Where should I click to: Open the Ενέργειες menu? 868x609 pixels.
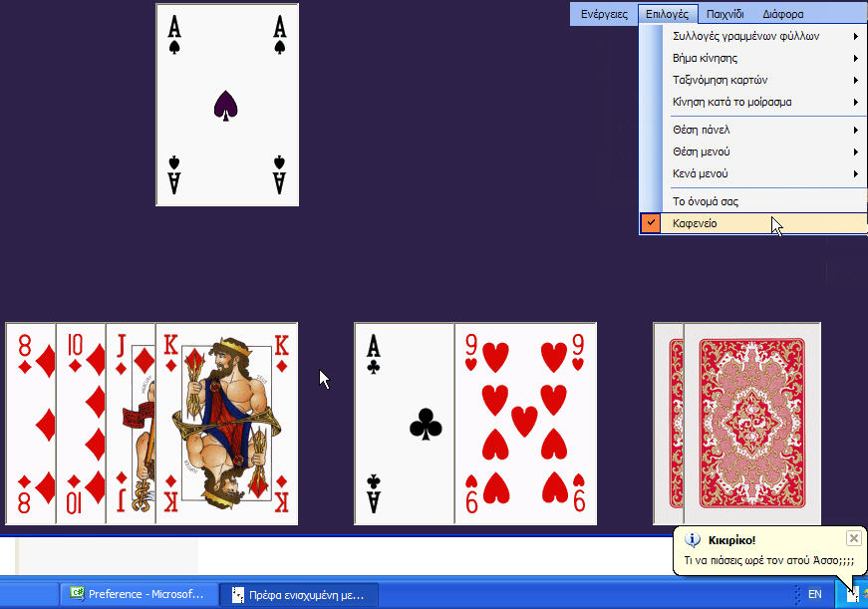[604, 14]
